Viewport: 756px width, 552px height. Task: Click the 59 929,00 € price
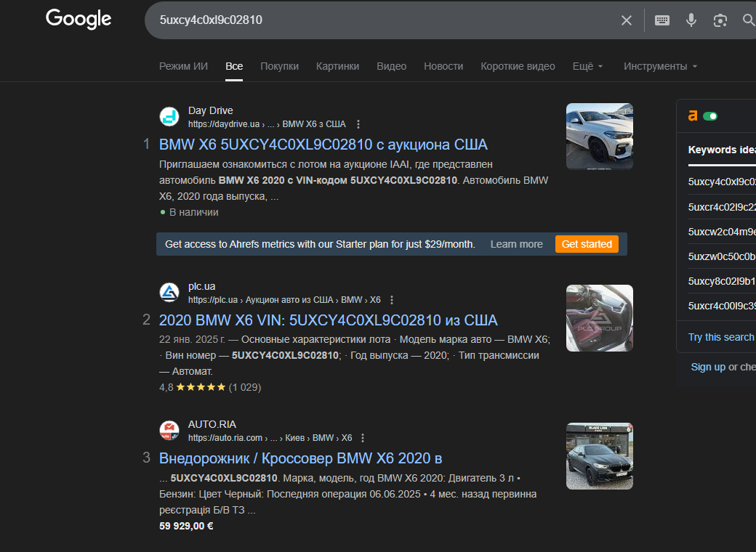point(186,526)
